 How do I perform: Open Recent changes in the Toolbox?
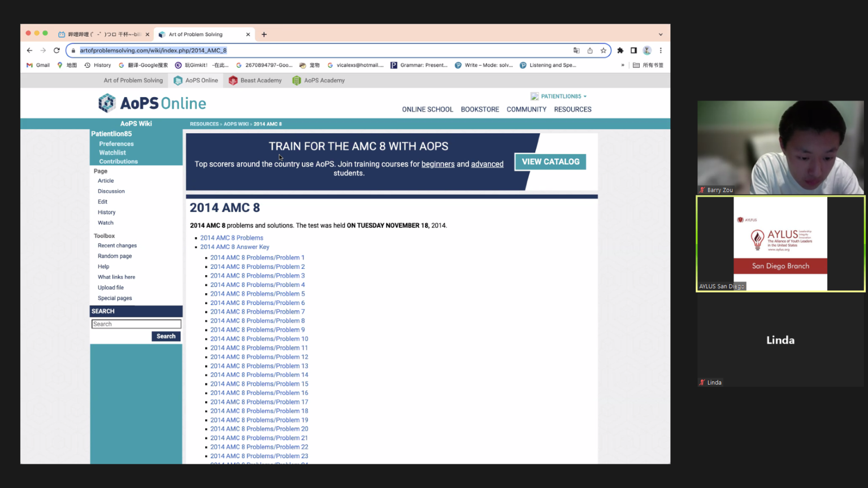[117, 246]
